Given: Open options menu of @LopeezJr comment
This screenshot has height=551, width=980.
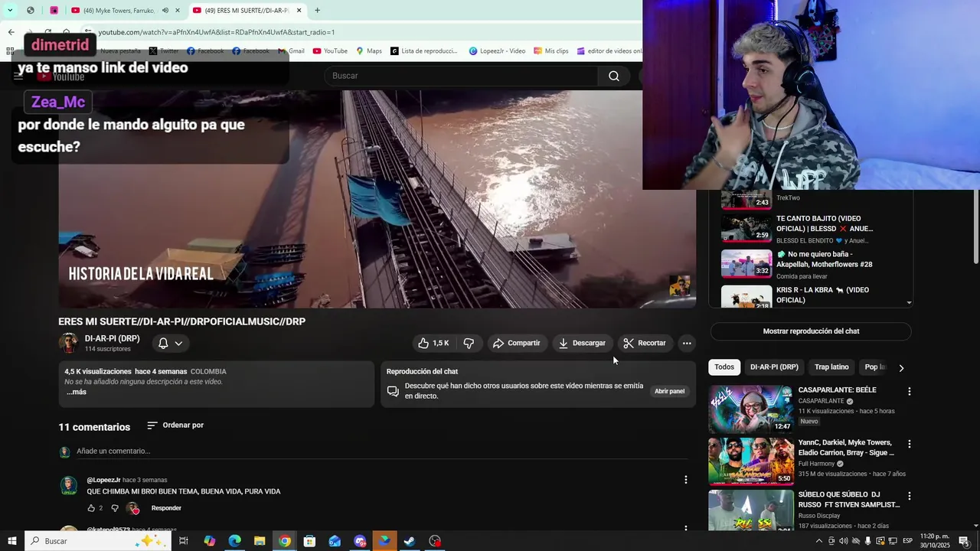Looking at the screenshot, I should coord(686,480).
